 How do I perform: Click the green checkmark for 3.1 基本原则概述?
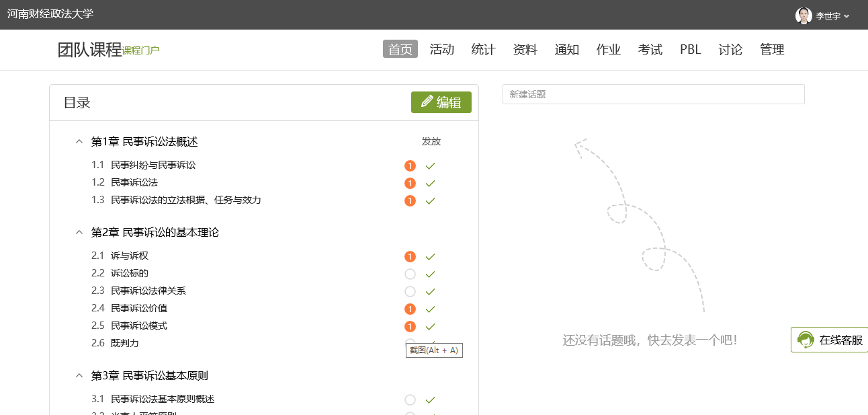pyautogui.click(x=431, y=400)
